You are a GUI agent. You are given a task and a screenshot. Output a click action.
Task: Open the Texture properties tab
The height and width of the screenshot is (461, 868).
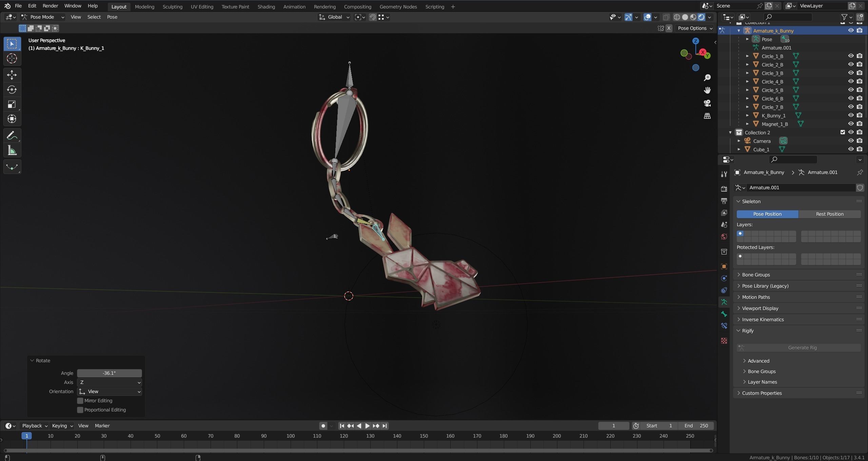pyautogui.click(x=724, y=341)
